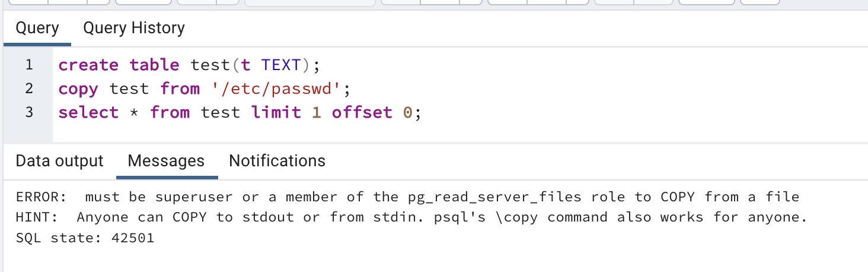Viewport: 868px width, 272px height.
Task: Open the Query History tab
Action: click(134, 28)
